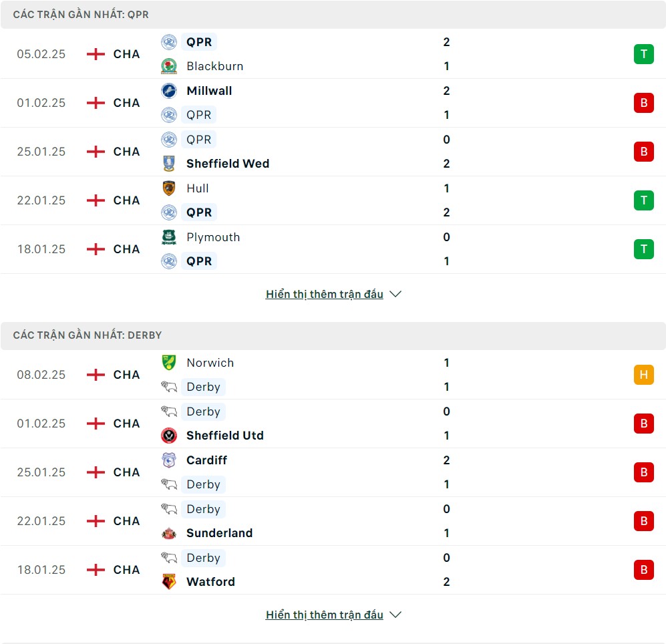Click chevron arrow under QPR matches
Screen dimensions: 666x644
click(395, 294)
